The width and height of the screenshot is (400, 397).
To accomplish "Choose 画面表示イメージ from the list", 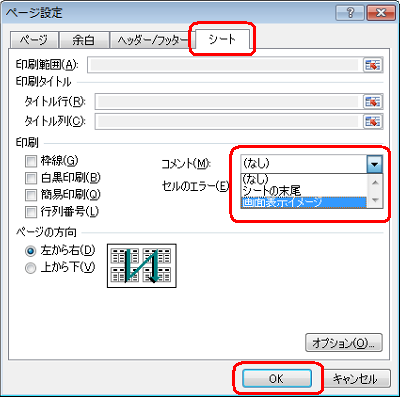I will tap(303, 202).
